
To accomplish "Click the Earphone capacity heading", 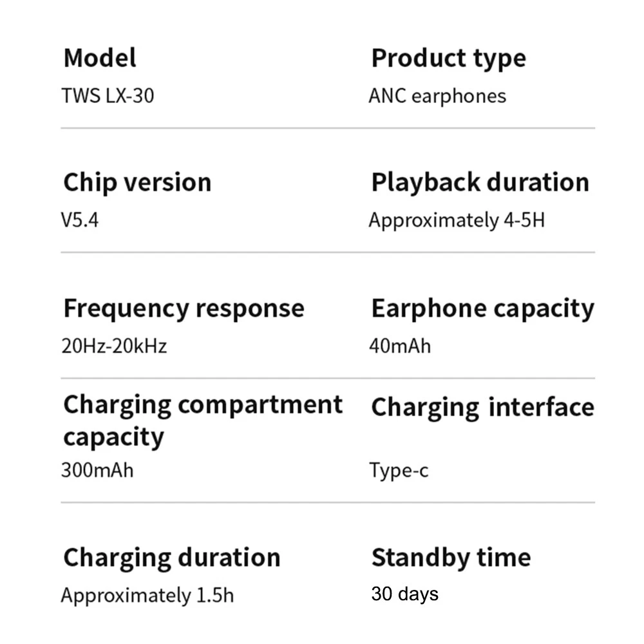I will pos(482,308).
